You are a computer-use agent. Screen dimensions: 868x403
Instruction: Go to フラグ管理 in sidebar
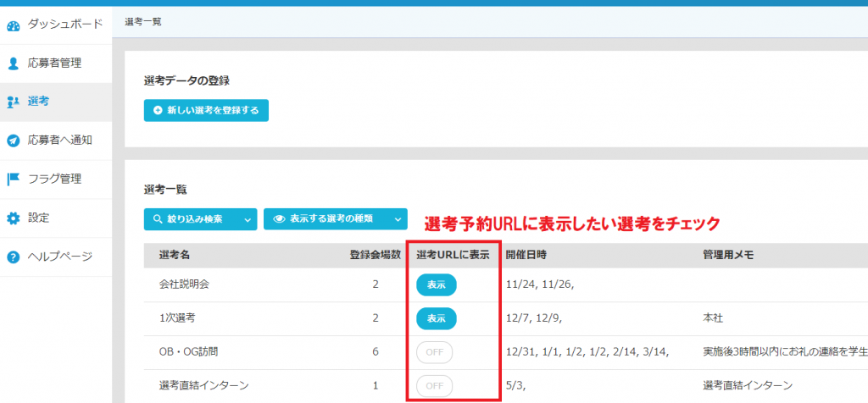click(55, 179)
